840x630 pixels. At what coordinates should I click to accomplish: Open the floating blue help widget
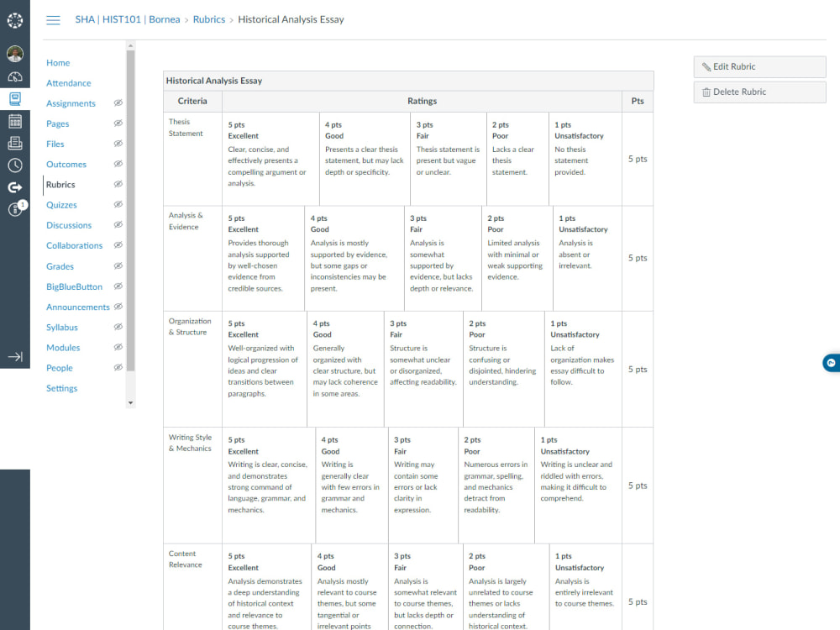(x=831, y=363)
